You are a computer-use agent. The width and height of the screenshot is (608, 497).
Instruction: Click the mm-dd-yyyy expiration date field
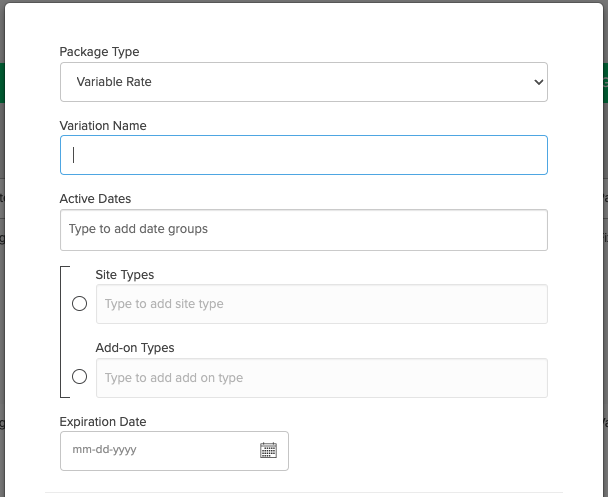[160, 450]
